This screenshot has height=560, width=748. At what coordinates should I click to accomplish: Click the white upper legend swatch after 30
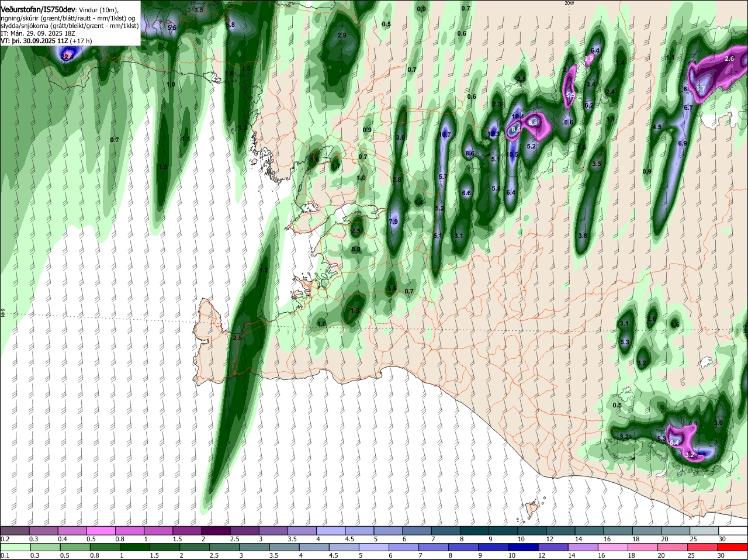[734, 531]
